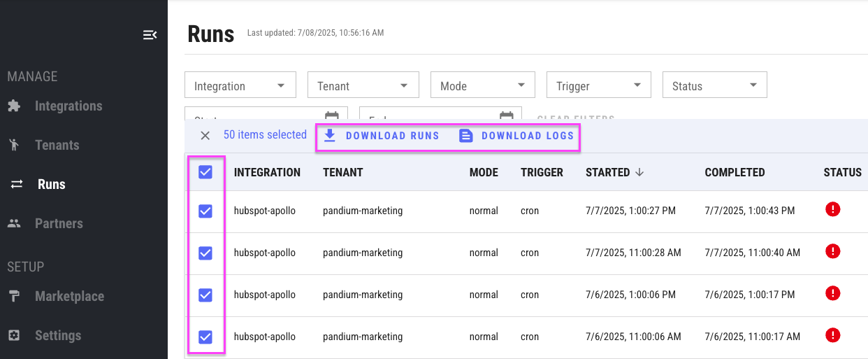This screenshot has height=359, width=868.
Task: Toggle the select-all checkbox in table header
Action: pyautogui.click(x=205, y=172)
